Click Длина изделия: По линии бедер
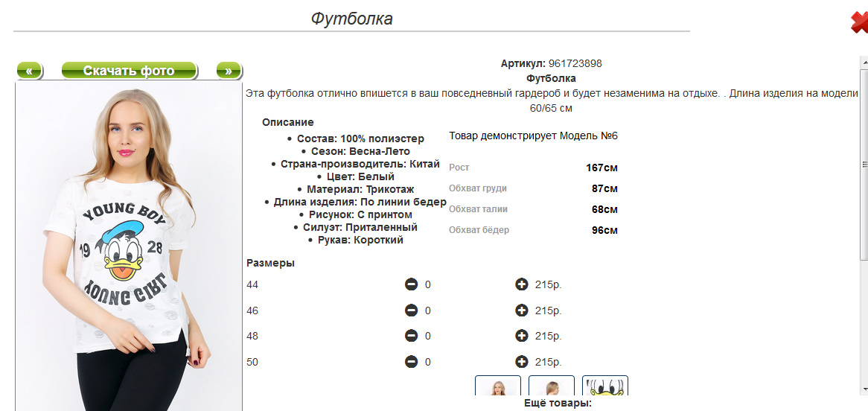 coord(360,203)
